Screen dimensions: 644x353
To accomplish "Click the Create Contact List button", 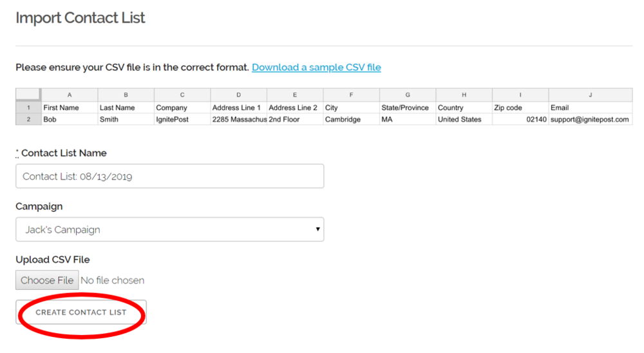I will tap(81, 312).
